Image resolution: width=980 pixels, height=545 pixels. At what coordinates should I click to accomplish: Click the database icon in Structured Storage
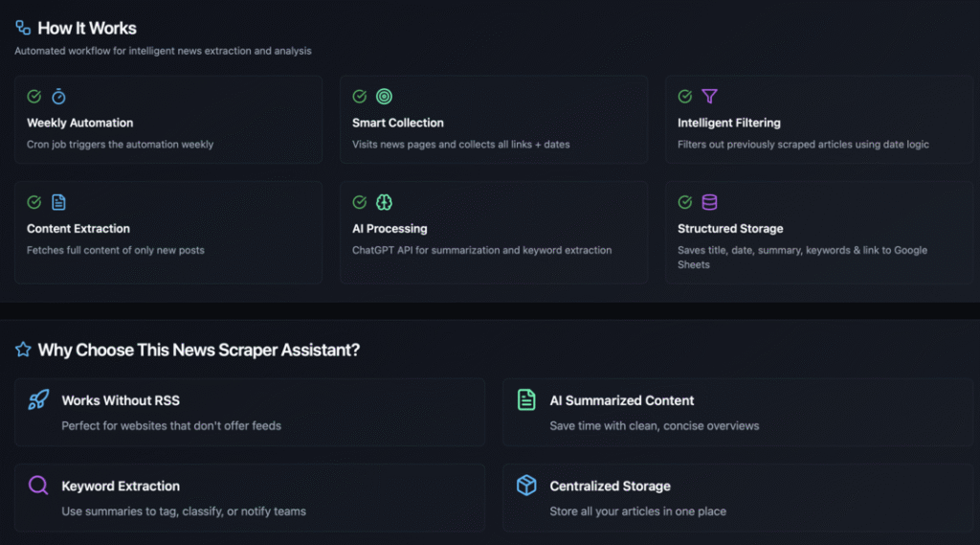[709, 202]
